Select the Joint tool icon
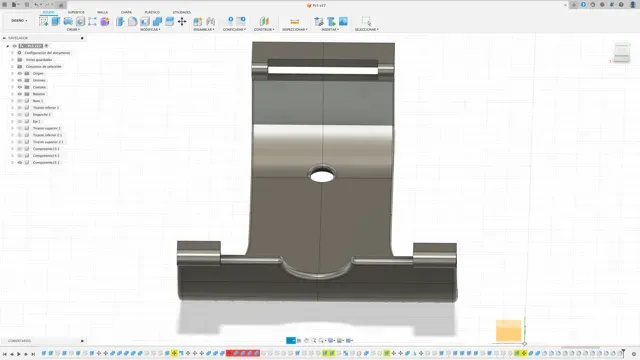Viewport: 640px width, 360px height. (x=210, y=21)
